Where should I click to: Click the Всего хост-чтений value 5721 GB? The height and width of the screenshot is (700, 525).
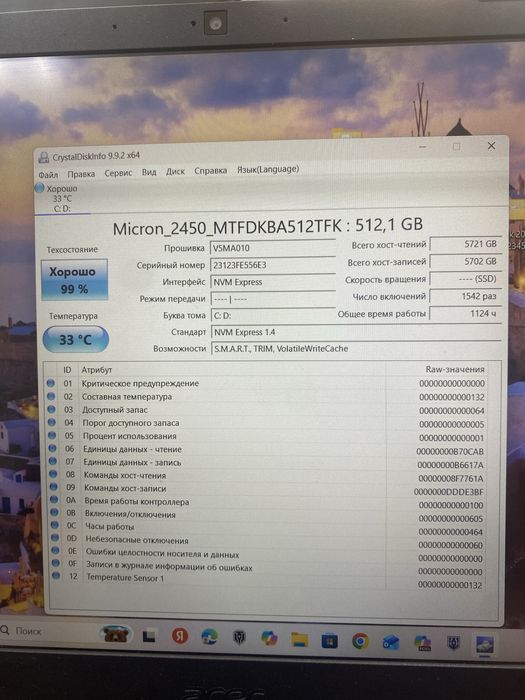[465, 244]
